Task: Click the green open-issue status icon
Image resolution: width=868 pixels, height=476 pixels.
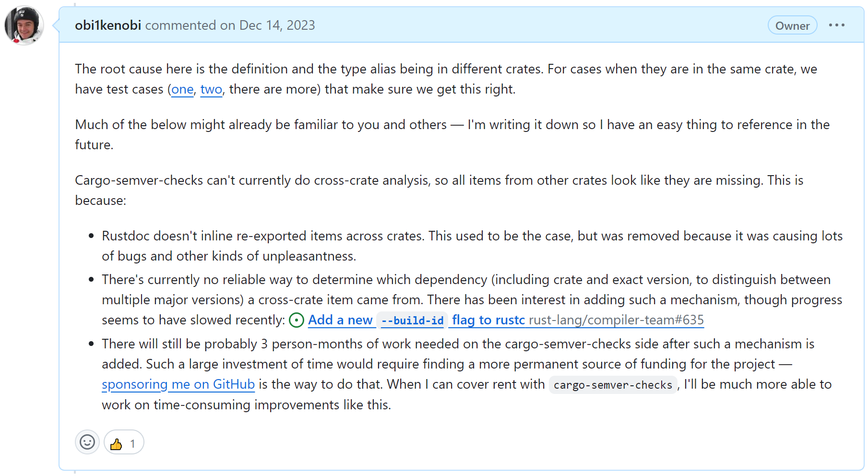Action: tap(297, 320)
